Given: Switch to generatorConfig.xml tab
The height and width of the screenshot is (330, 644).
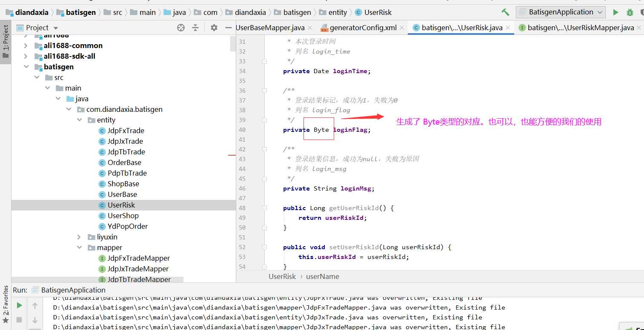Looking at the screenshot, I should [363, 28].
